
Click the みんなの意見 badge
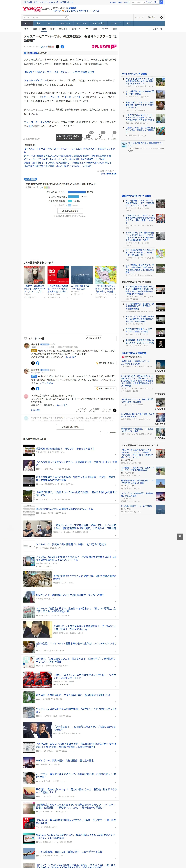30,179
